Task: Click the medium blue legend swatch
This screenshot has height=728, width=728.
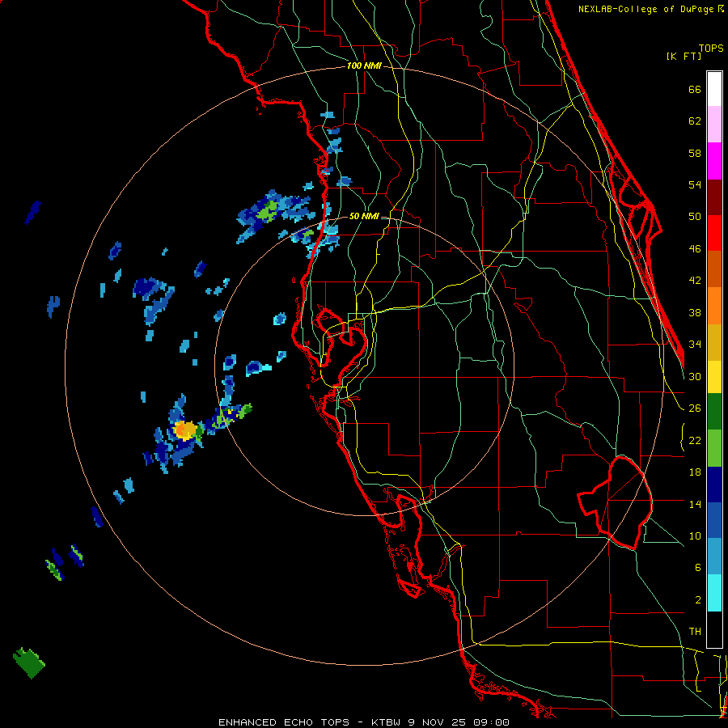Action: (714, 521)
